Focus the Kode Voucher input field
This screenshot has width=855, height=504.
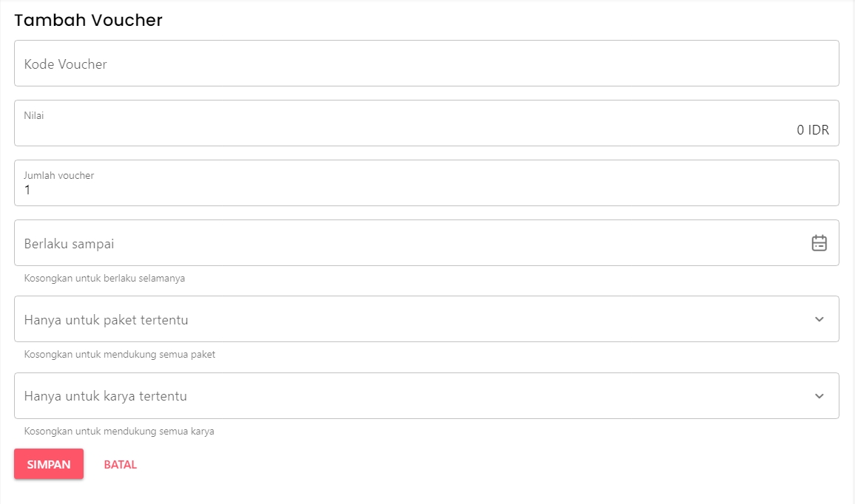(x=426, y=64)
